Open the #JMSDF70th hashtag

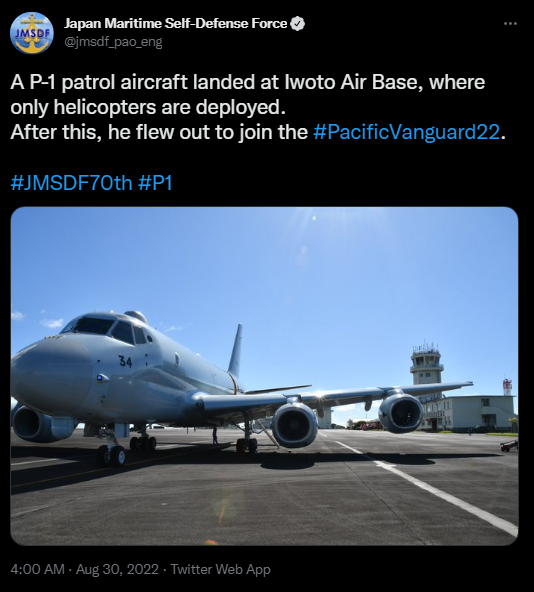pyautogui.click(x=71, y=183)
